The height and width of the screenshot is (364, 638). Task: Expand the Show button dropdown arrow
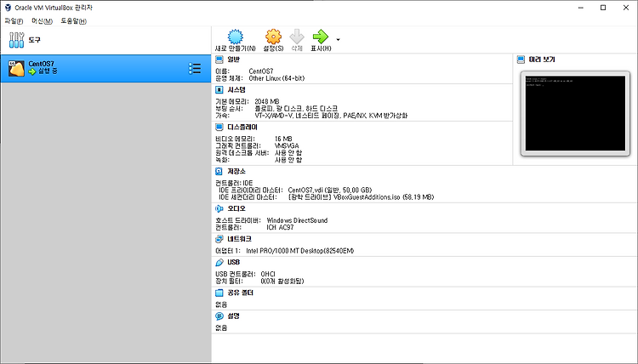tap(338, 39)
